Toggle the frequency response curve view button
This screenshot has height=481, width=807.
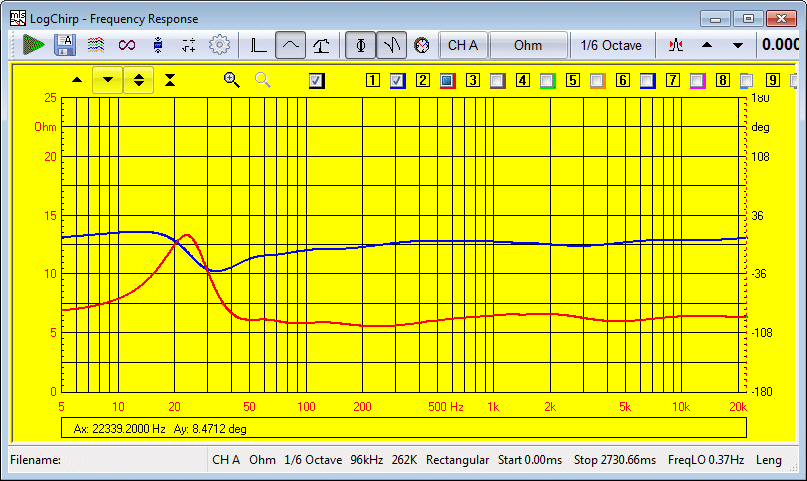[290, 45]
